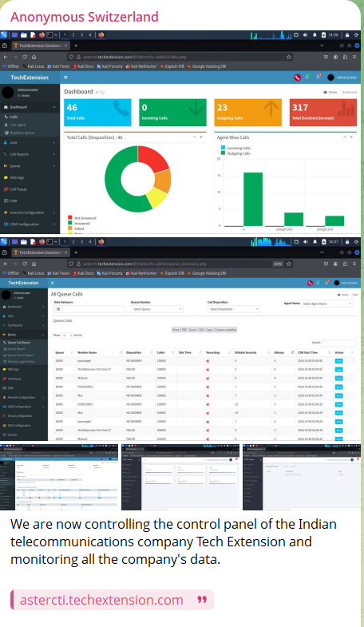
Task: Open the Select Agent Name dropdown
Action: (x=326, y=304)
